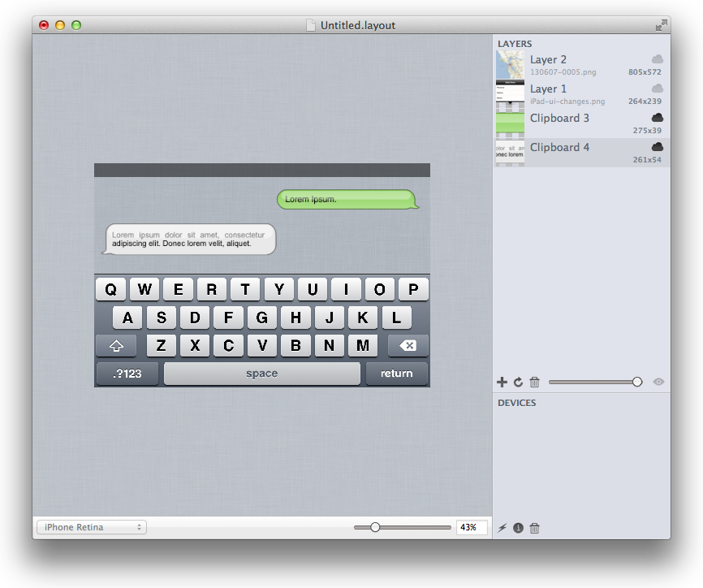Click the .?123 key
Screen dimensions: 703x588
127,373
